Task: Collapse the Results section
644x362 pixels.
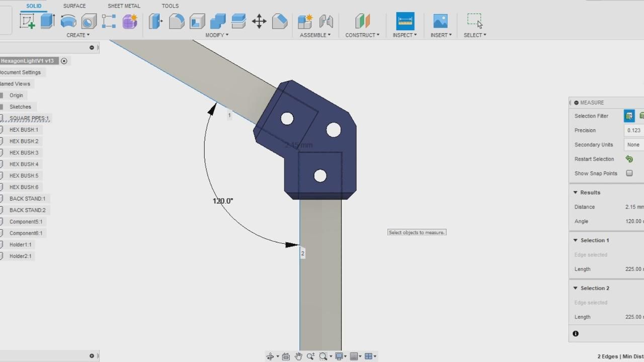Action: coord(576,193)
